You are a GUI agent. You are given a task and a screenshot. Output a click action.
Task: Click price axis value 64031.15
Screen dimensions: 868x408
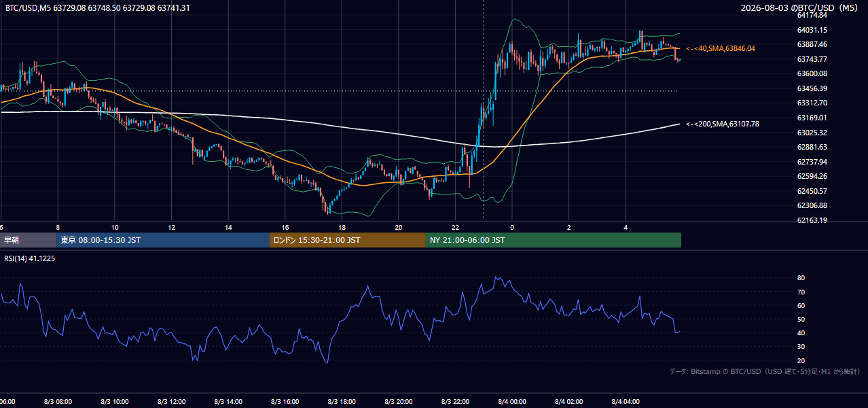pyautogui.click(x=812, y=30)
